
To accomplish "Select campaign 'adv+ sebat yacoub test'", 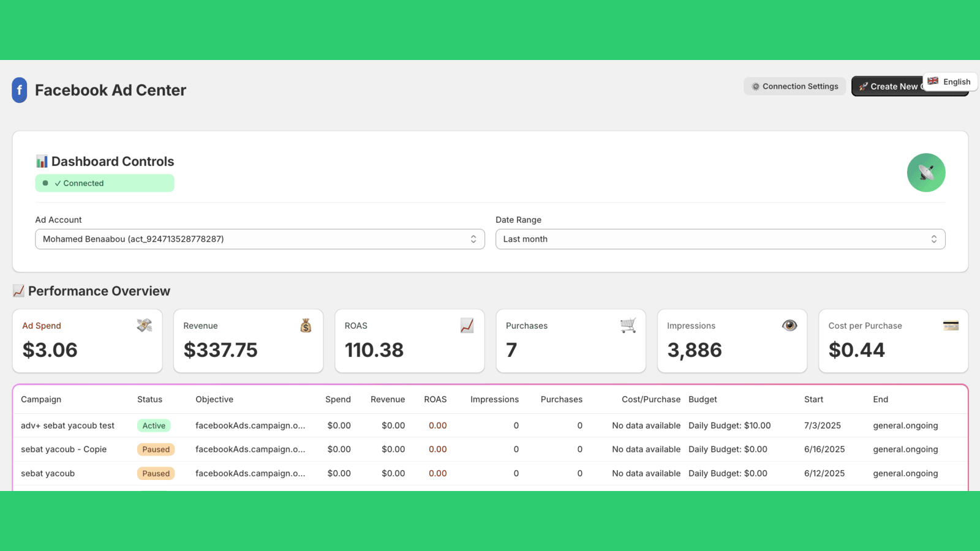I will (67, 425).
